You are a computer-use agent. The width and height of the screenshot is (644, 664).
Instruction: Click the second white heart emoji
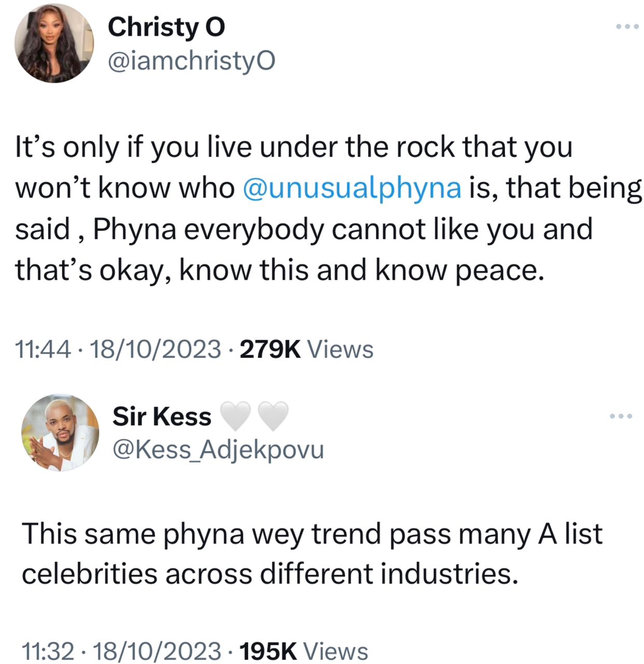coord(273,417)
